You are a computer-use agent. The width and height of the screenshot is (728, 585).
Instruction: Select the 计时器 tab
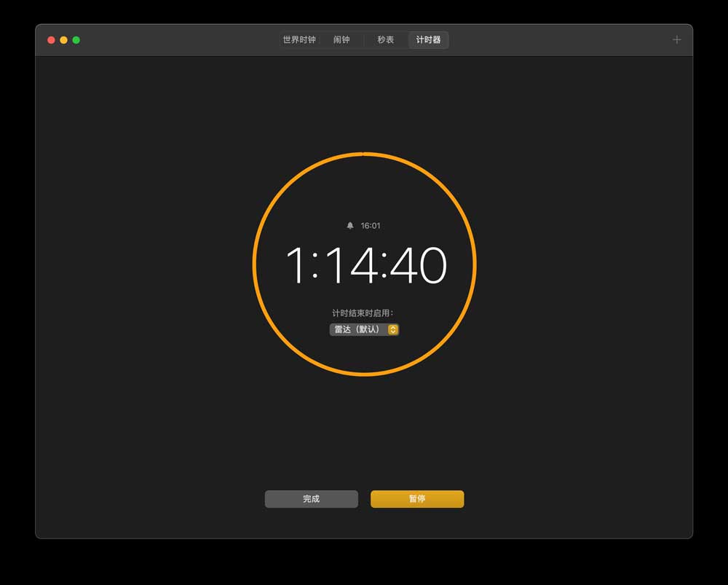428,40
